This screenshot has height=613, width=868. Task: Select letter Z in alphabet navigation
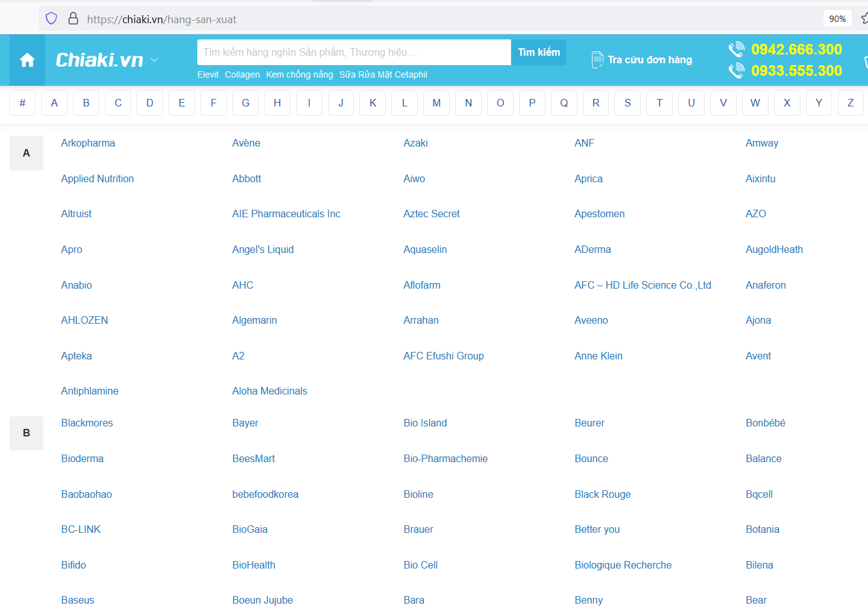(x=850, y=103)
